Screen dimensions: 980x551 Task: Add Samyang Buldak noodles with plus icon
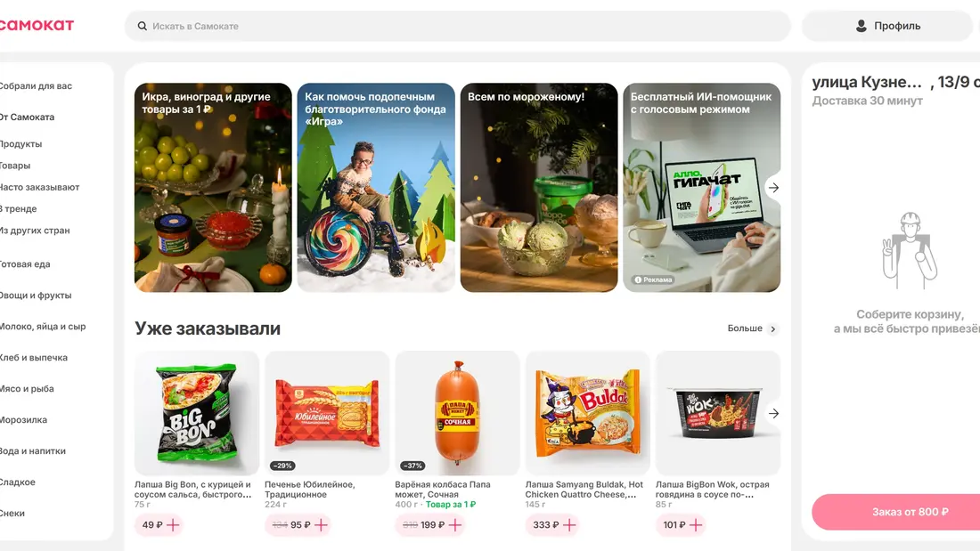[569, 525]
